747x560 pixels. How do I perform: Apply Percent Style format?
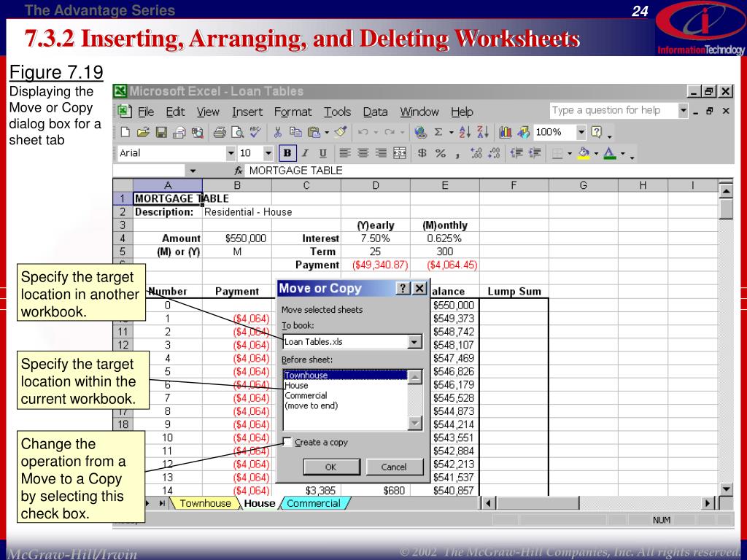pos(440,153)
